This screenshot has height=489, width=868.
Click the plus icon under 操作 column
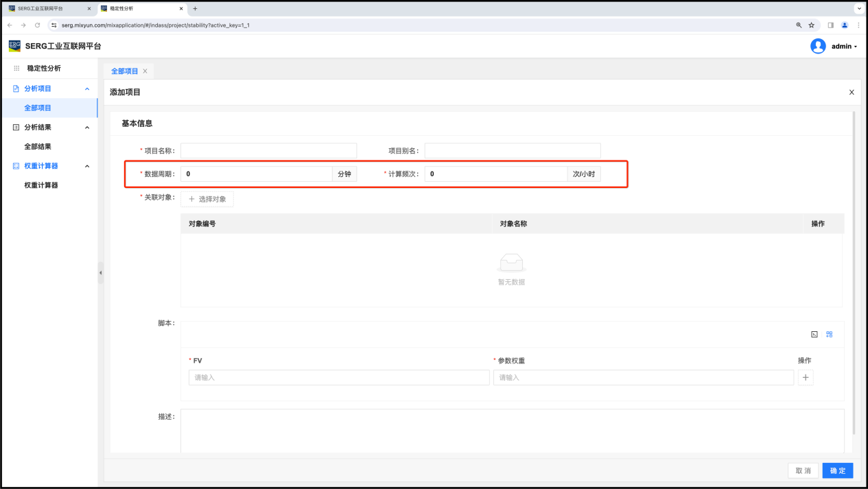click(x=806, y=377)
